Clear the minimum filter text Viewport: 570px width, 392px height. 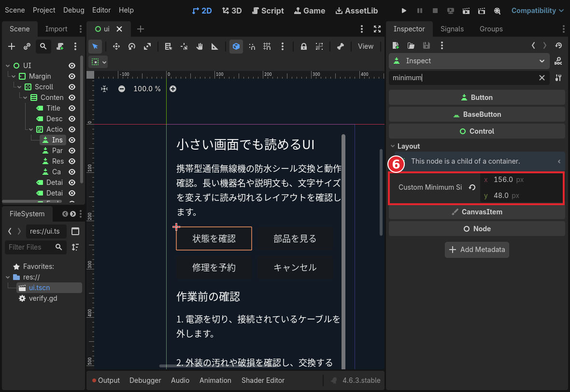(x=541, y=78)
